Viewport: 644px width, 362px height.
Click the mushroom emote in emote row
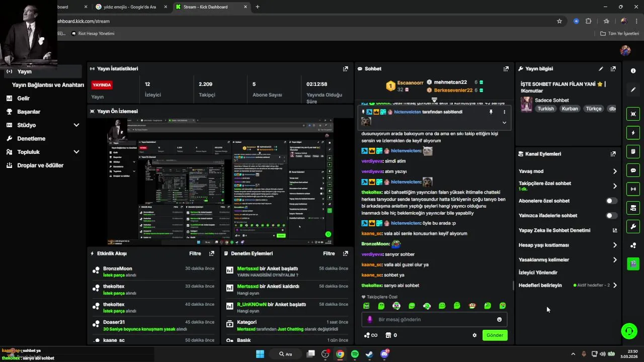point(472,306)
